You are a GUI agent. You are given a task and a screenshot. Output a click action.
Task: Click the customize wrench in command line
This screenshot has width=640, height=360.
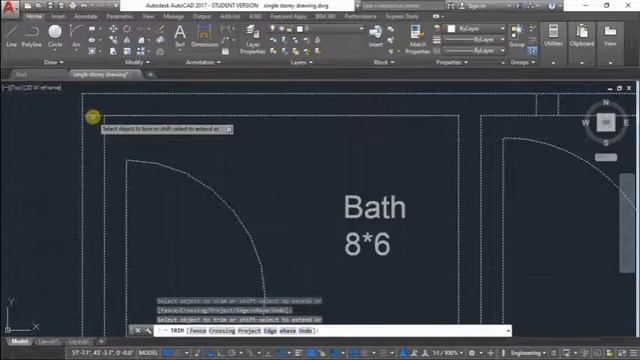click(x=148, y=331)
